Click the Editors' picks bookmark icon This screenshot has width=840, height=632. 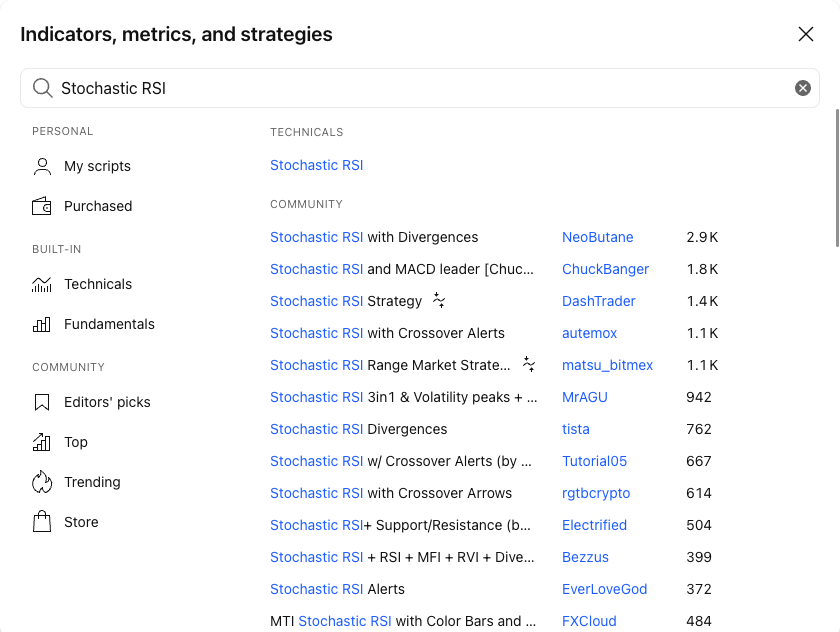[x=42, y=402]
